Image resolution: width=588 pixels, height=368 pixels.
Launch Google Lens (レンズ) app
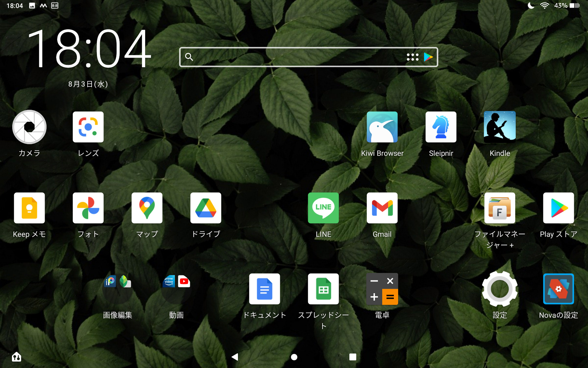(88, 127)
